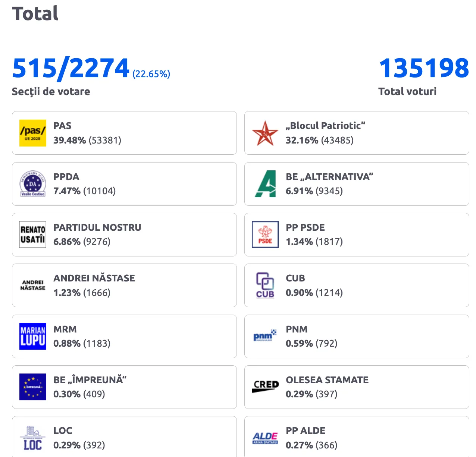Click the 7.47% (10104) result

click(85, 191)
